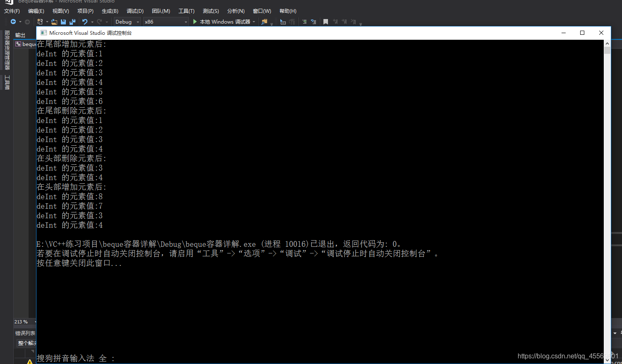Image resolution: width=622 pixels, height=364 pixels.
Task: Click the comment out selected lines icon
Action: [304, 22]
